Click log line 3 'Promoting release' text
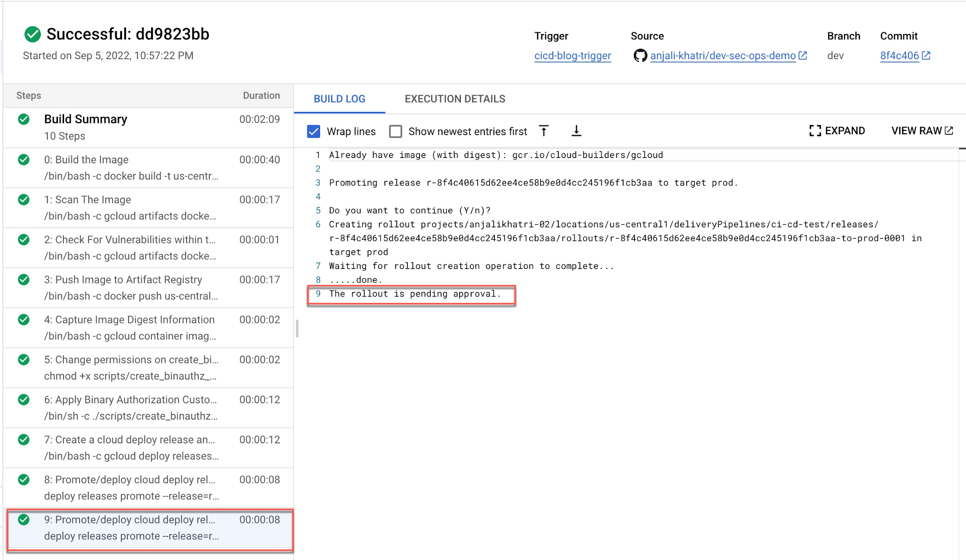The height and width of the screenshot is (560, 966). (533, 183)
